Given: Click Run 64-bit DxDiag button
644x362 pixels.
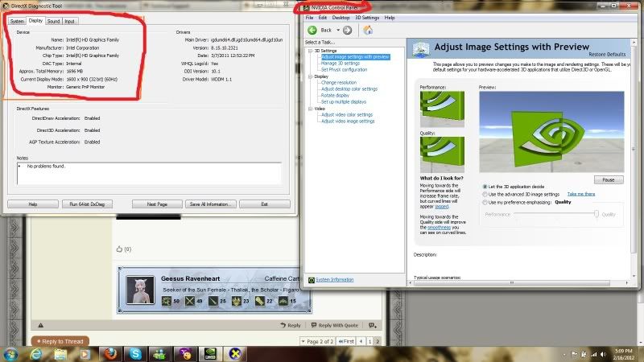Looking at the screenshot, I should click(87, 204).
